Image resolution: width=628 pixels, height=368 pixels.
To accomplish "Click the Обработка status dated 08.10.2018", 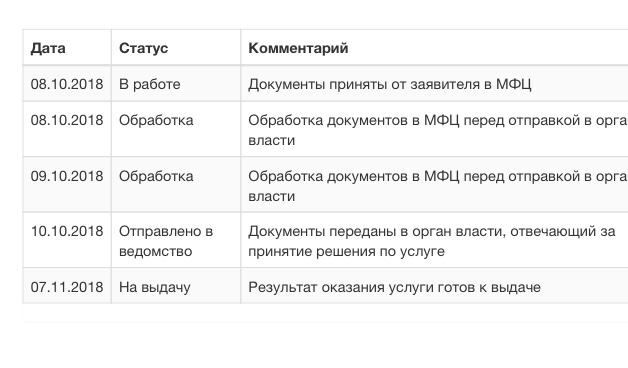I will pyautogui.click(x=156, y=120).
